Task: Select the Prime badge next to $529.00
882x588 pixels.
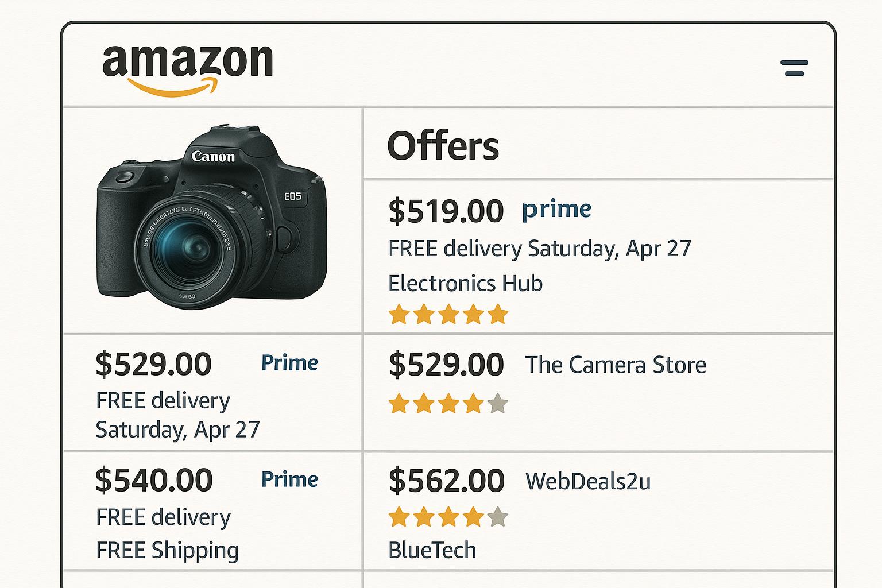Action: click(290, 362)
